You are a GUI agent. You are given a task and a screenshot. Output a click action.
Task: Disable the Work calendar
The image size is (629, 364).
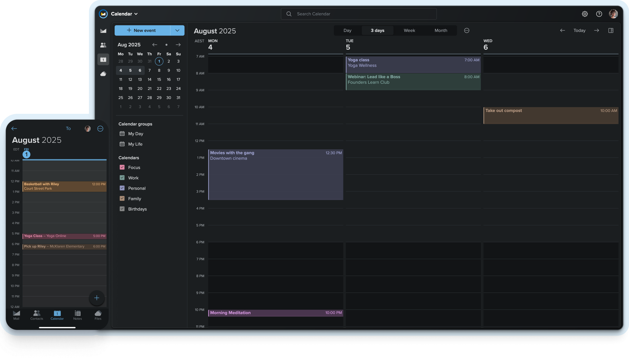[x=122, y=178]
